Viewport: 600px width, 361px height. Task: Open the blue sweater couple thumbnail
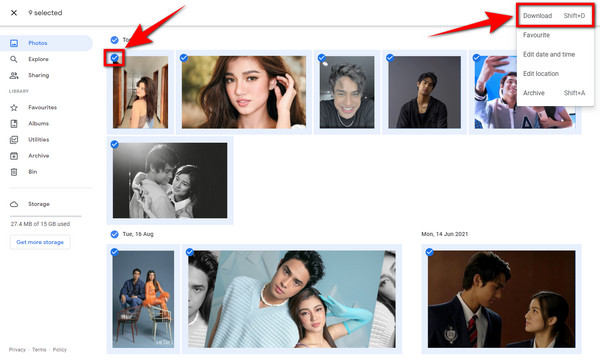pyautogui.click(x=292, y=299)
